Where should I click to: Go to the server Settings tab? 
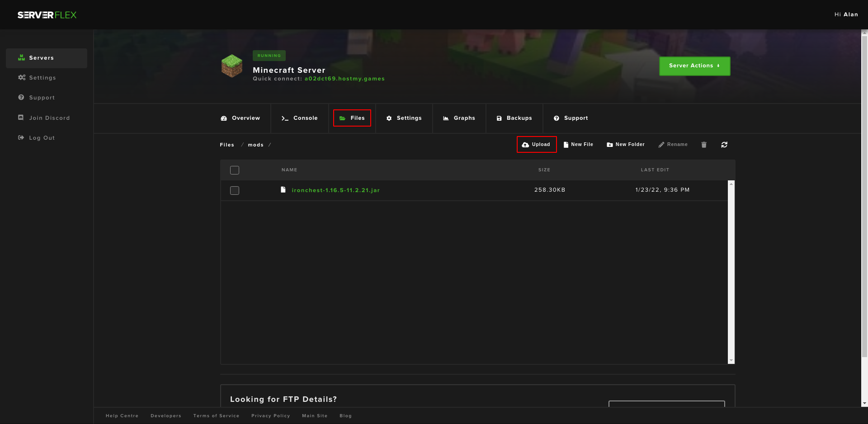(404, 118)
